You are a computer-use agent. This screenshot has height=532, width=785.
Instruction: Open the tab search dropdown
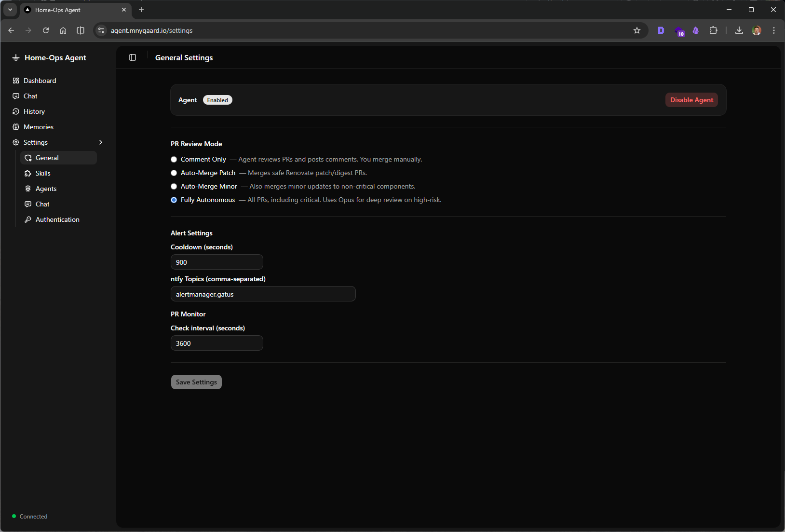pyautogui.click(x=10, y=10)
